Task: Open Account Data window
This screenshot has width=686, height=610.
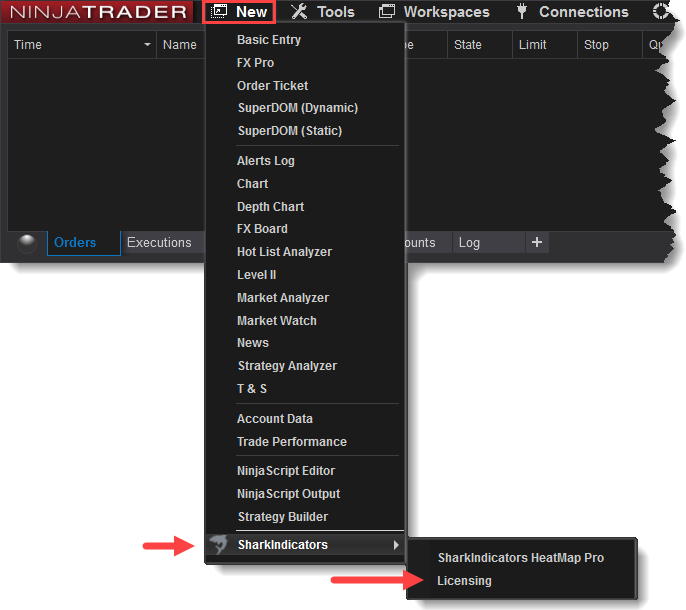Action: (x=275, y=419)
